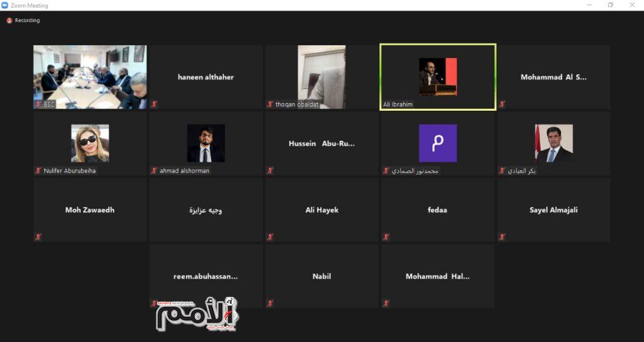
Task: Click muted mic icon beside ahmad alshorman
Action: (x=154, y=170)
